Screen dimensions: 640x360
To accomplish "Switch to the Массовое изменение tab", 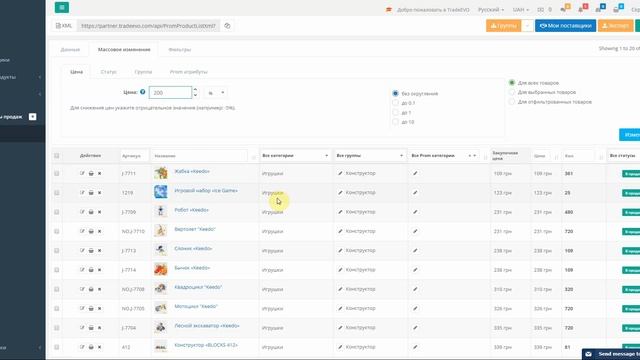I will [x=124, y=49].
